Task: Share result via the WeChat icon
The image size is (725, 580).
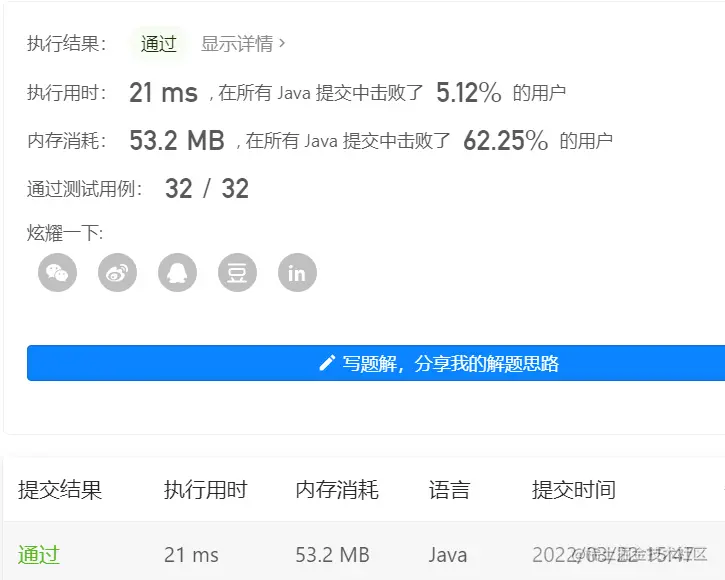Action: (x=57, y=272)
